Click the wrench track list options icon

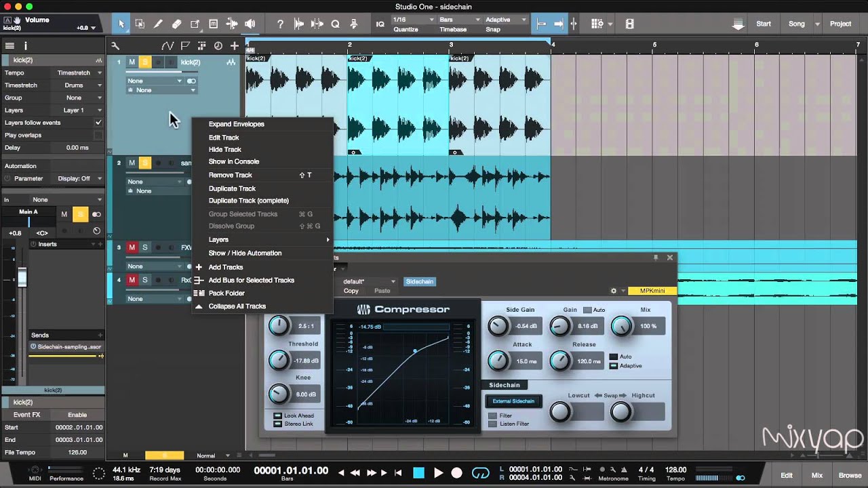coord(115,46)
